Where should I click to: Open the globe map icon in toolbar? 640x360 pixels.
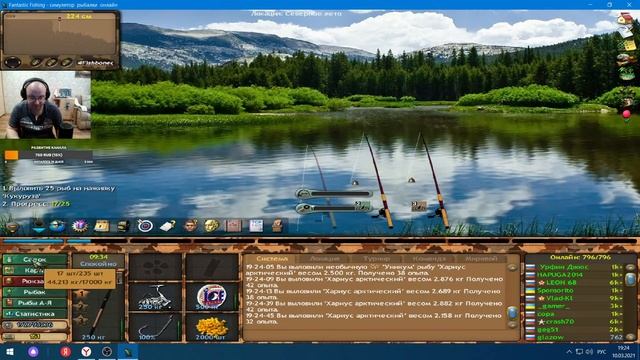(x=57, y=226)
